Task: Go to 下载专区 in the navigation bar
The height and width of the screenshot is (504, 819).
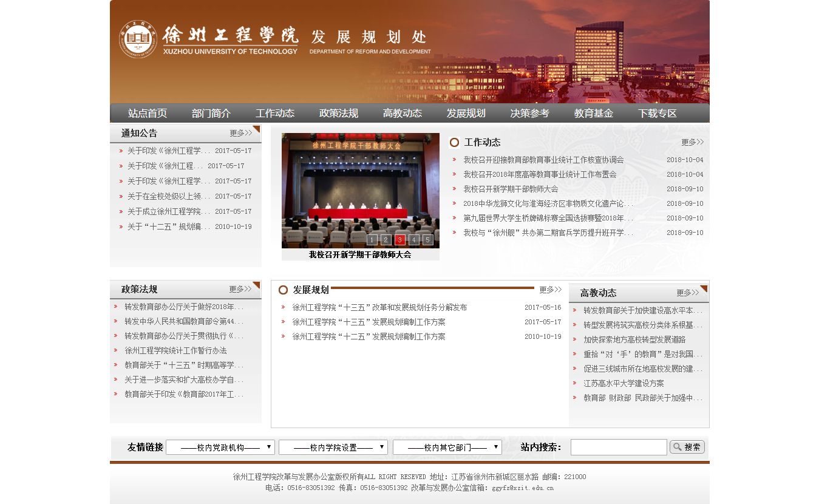Action: pos(658,114)
